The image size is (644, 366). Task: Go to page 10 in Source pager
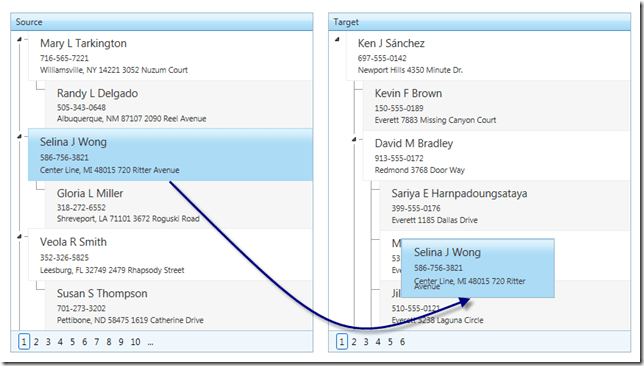136,342
